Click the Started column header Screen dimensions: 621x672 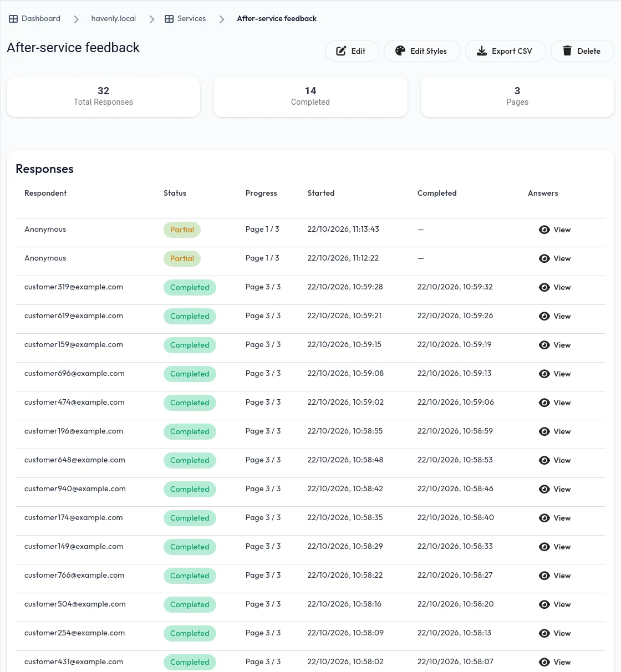pyautogui.click(x=321, y=193)
